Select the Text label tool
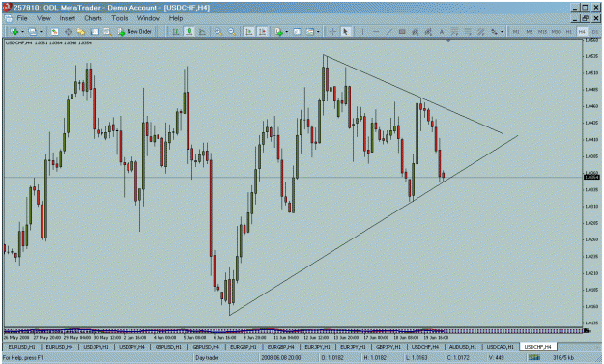The height and width of the screenshot is (364, 604). 442,32
